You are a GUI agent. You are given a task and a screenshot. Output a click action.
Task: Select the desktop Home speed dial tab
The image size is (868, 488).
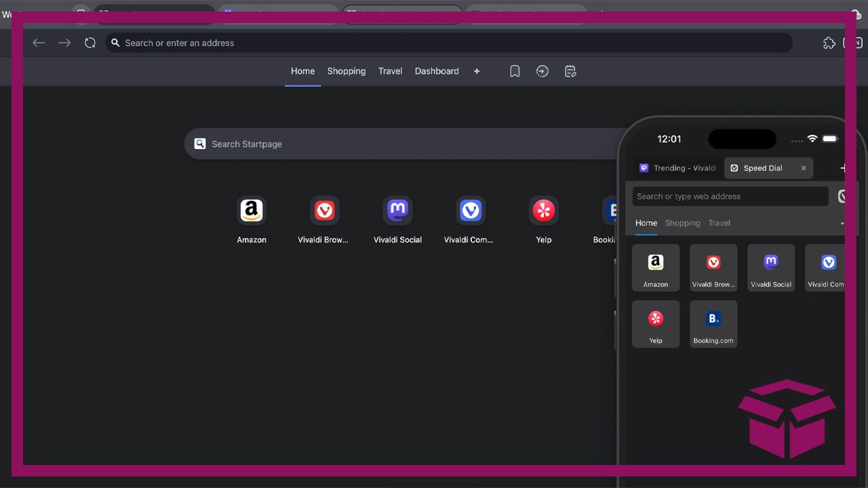click(302, 71)
